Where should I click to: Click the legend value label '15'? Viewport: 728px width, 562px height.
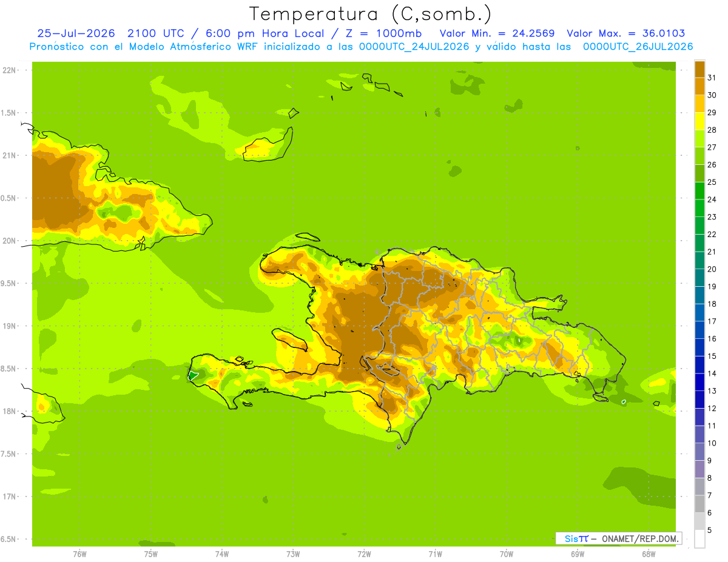coord(712,356)
